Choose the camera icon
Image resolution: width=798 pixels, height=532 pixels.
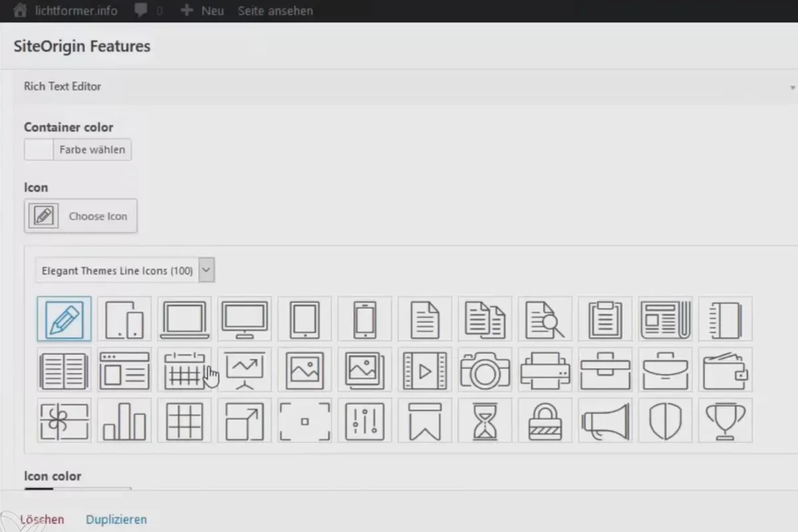(485, 370)
